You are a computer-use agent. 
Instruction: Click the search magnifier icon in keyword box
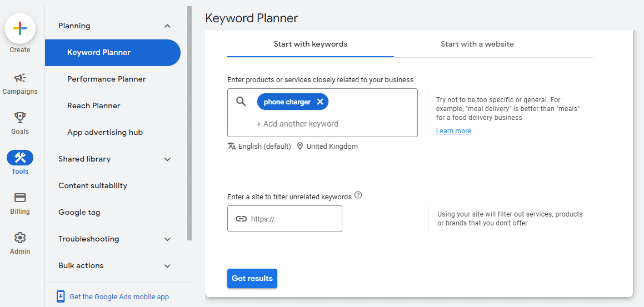click(x=241, y=102)
